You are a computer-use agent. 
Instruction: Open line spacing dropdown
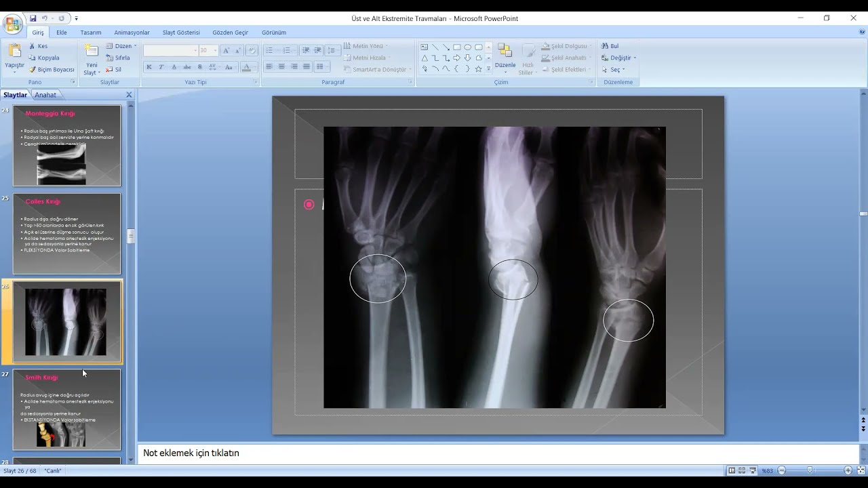pyautogui.click(x=332, y=50)
